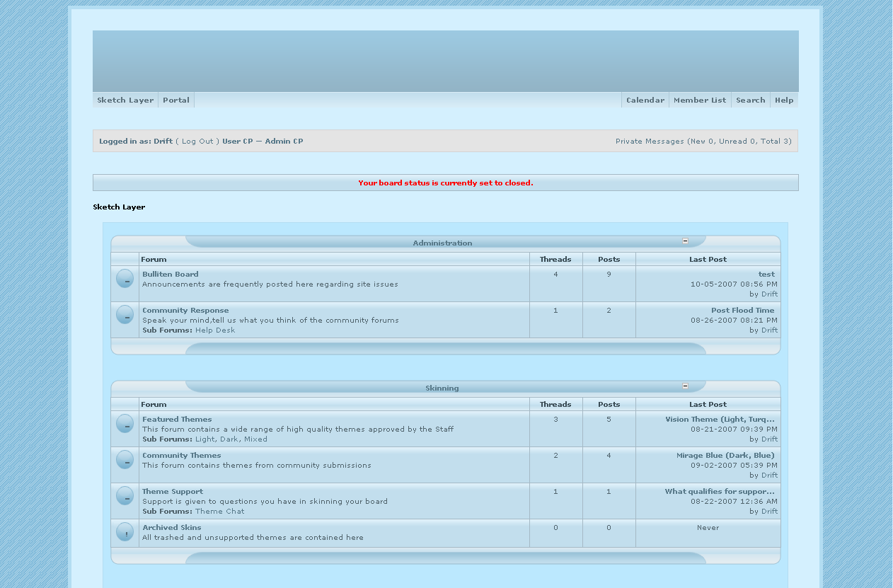Click the Archived Skins forum status icon
Screen dimensions: 893x588
[125, 532]
